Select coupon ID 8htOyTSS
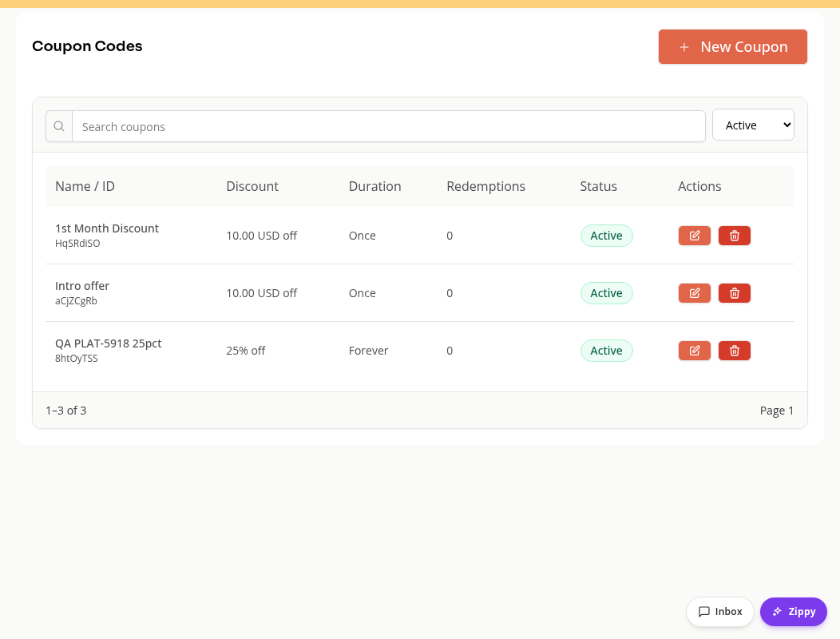This screenshot has width=840, height=639. coord(77,359)
